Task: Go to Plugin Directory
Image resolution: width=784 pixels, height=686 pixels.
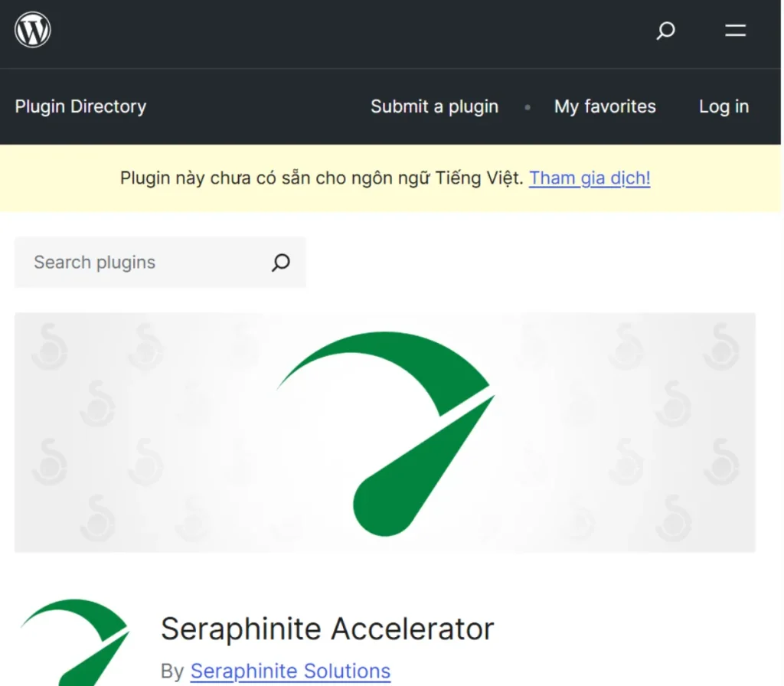Action: tap(80, 106)
